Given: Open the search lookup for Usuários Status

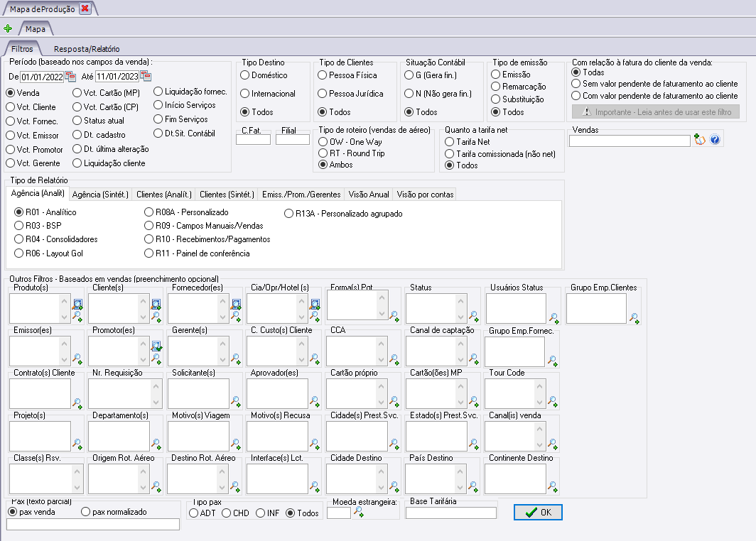Looking at the screenshot, I should [554, 318].
